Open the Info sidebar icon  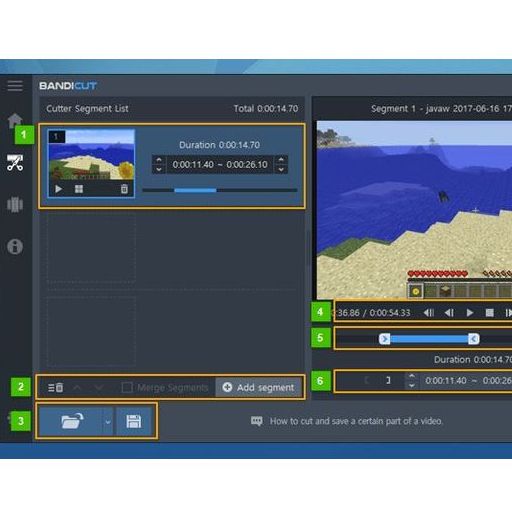point(15,247)
